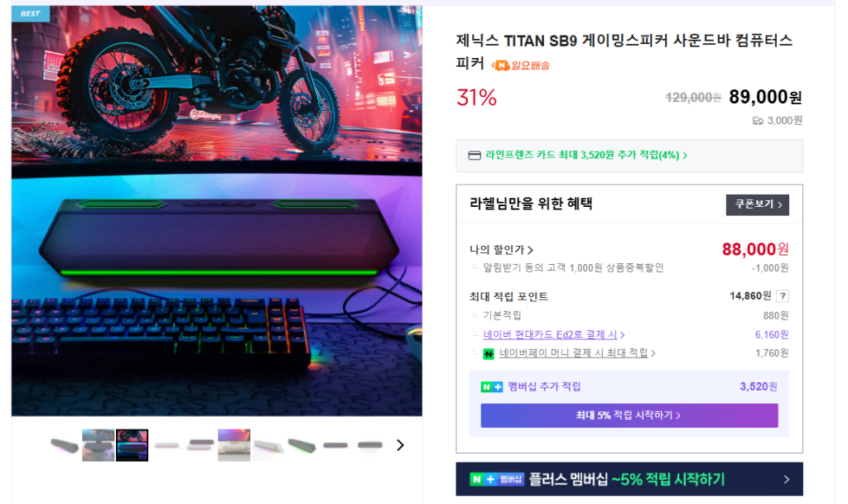Click the credit card icon in 라인프렌즈 banner
Screen dimensions: 848x504
pos(475,156)
